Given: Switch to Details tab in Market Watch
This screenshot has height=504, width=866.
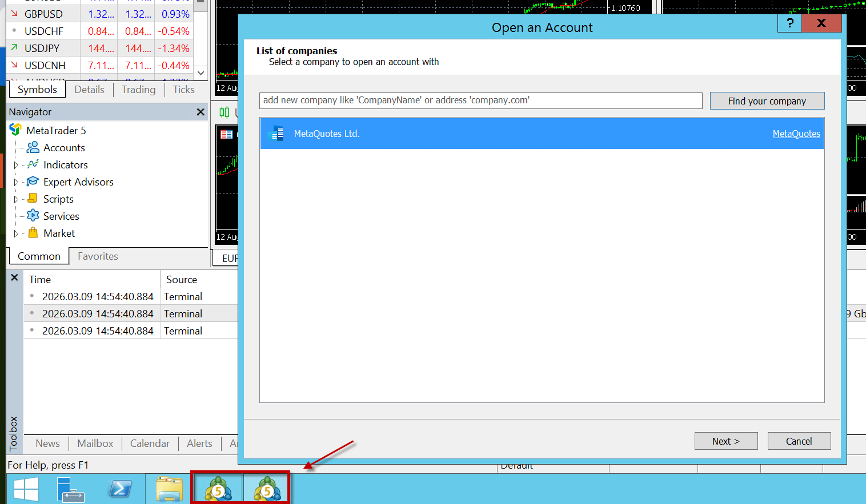Looking at the screenshot, I should tap(89, 90).
